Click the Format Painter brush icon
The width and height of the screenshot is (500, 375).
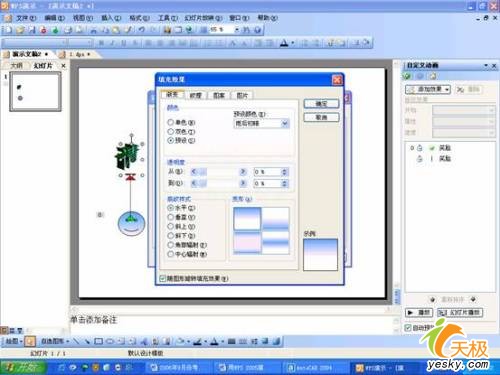tap(128, 30)
